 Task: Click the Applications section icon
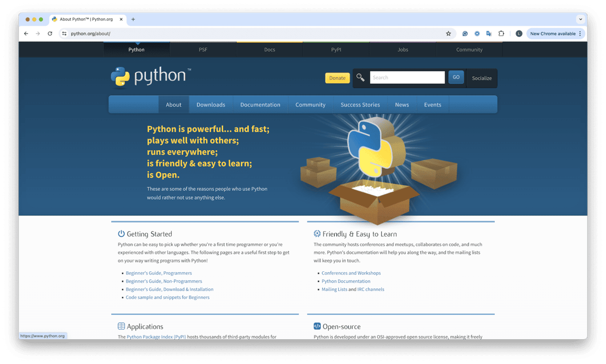tap(121, 326)
